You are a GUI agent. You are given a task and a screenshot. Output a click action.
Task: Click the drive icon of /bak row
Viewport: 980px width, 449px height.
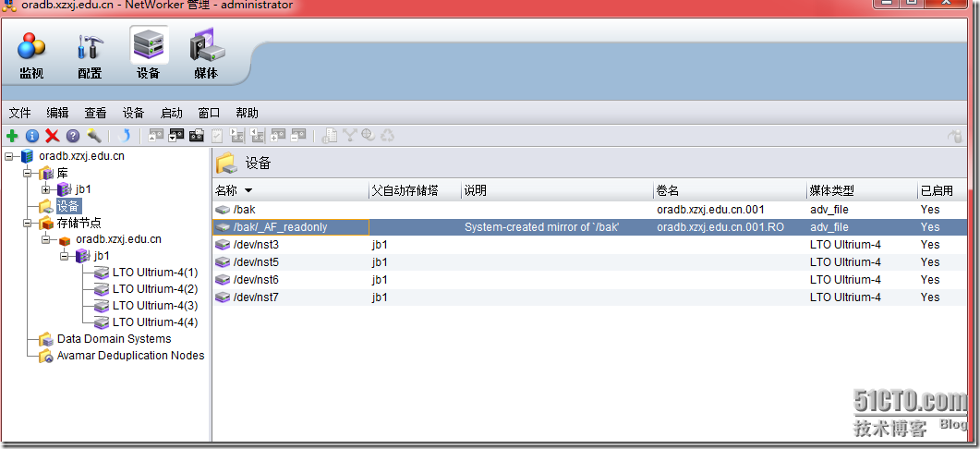pos(223,210)
